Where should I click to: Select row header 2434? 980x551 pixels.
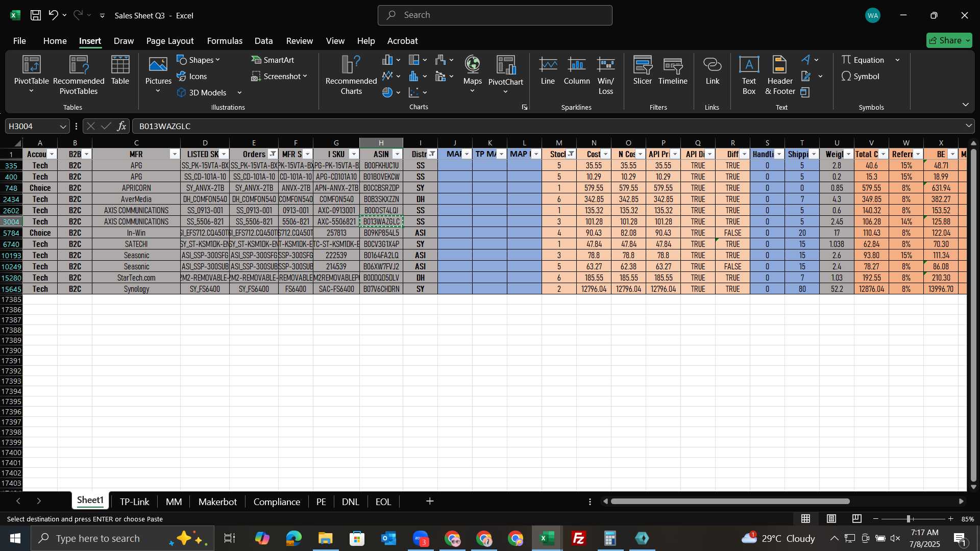click(11, 199)
